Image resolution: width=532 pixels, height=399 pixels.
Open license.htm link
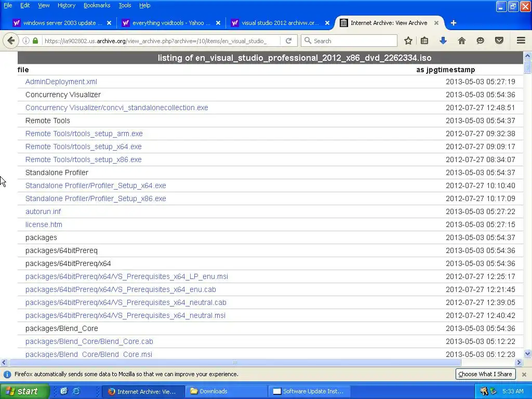(x=44, y=224)
